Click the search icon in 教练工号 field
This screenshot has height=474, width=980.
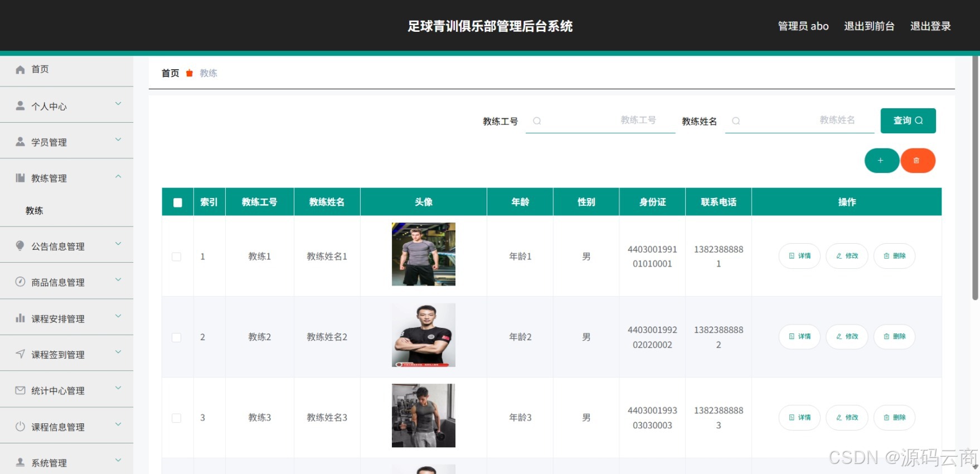(x=537, y=121)
